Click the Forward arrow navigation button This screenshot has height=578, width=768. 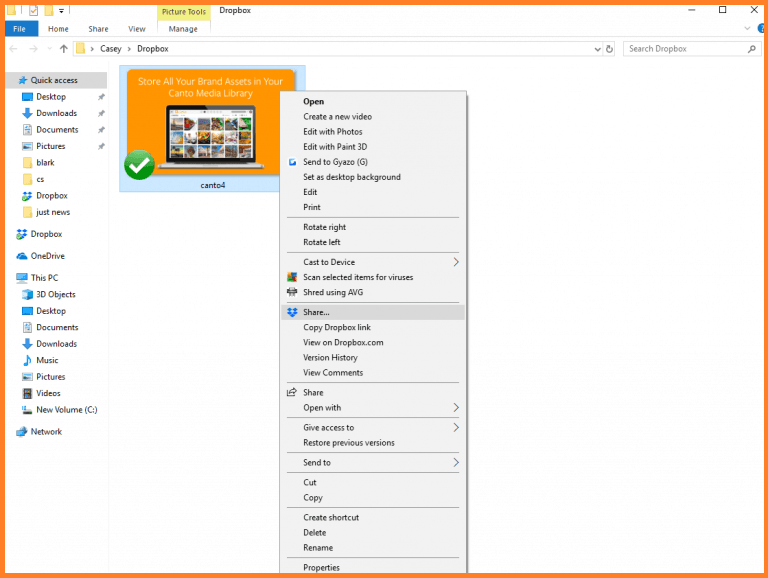(33, 49)
